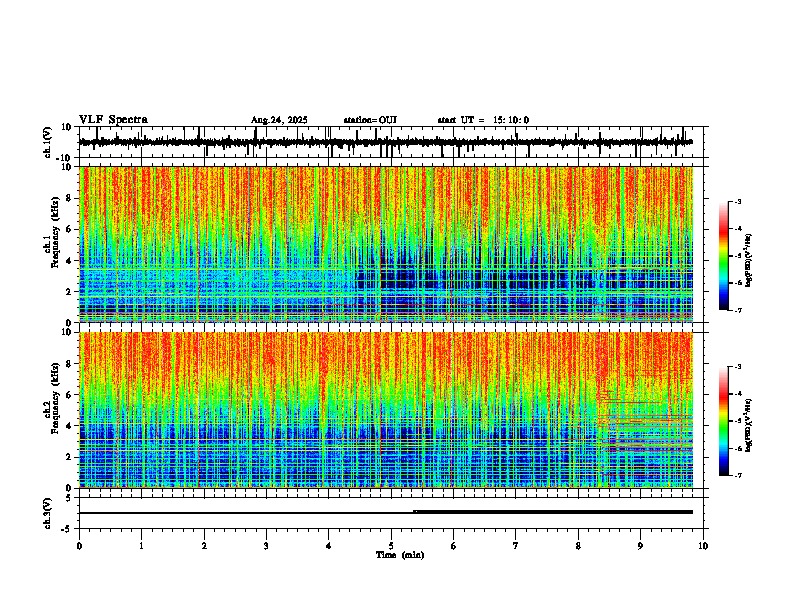Click the time axis tick label "7"

click(x=516, y=546)
